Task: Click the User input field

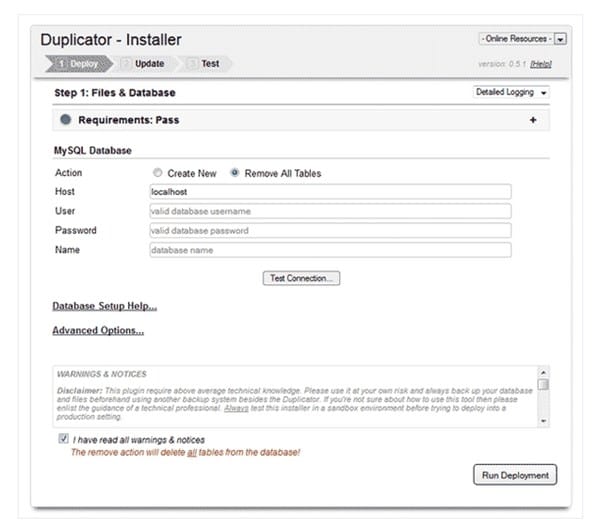Action: pyautogui.click(x=330, y=211)
